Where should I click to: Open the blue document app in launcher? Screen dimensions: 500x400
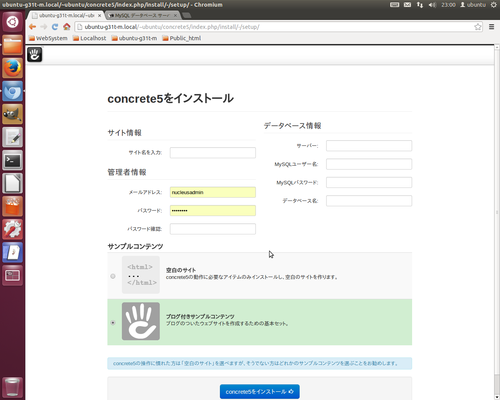coord(13,252)
